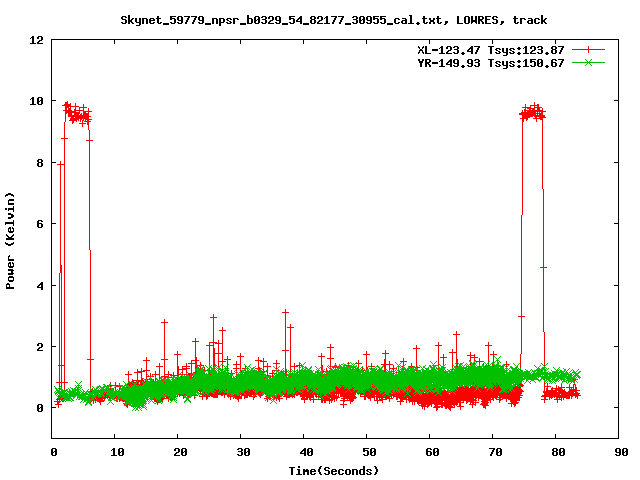
Task: Select the XL-123.47 Tsys:123.87 legend label
Action: pos(491,50)
